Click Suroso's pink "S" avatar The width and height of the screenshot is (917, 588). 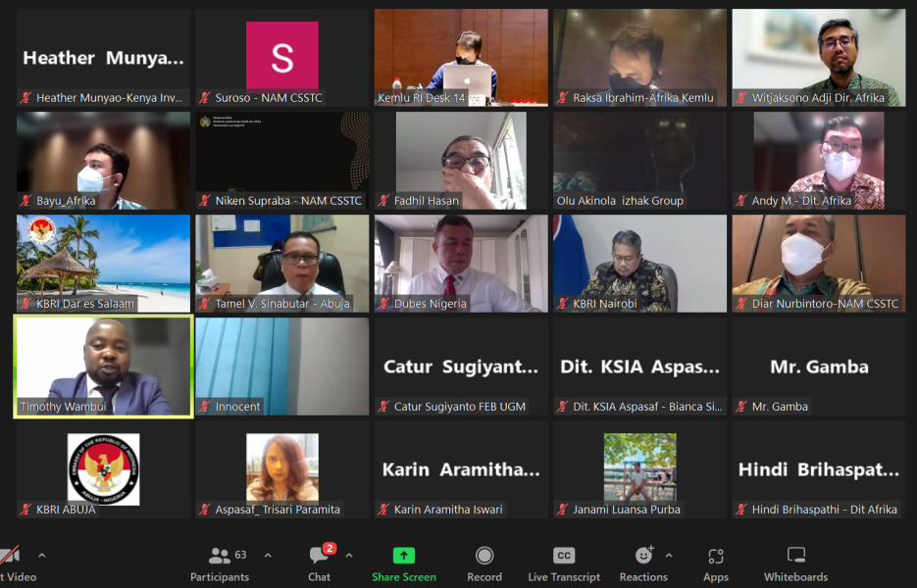281,56
